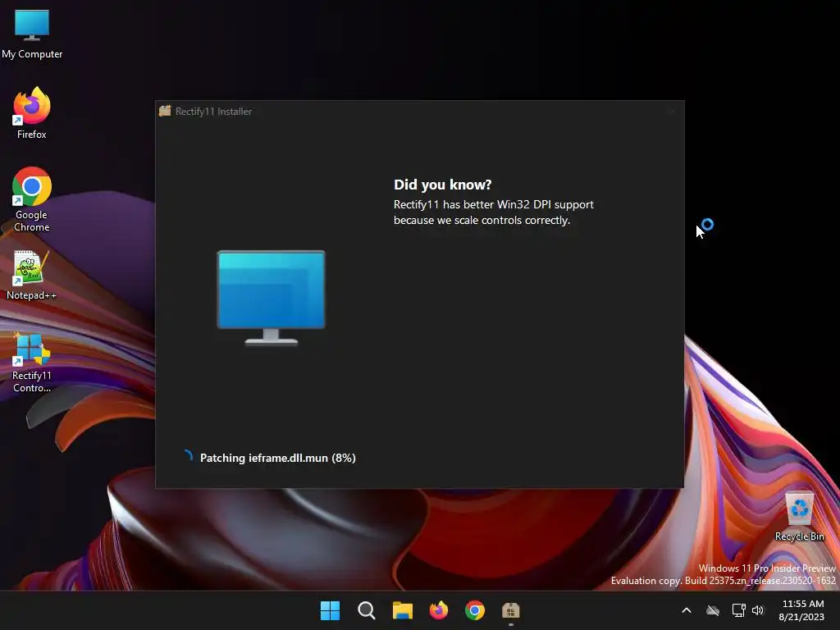Open File Explorer from the taskbar
The width and height of the screenshot is (840, 630).
pos(402,610)
